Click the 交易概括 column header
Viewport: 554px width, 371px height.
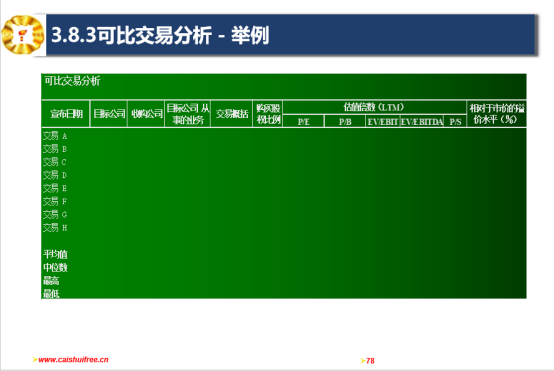pyautogui.click(x=232, y=114)
